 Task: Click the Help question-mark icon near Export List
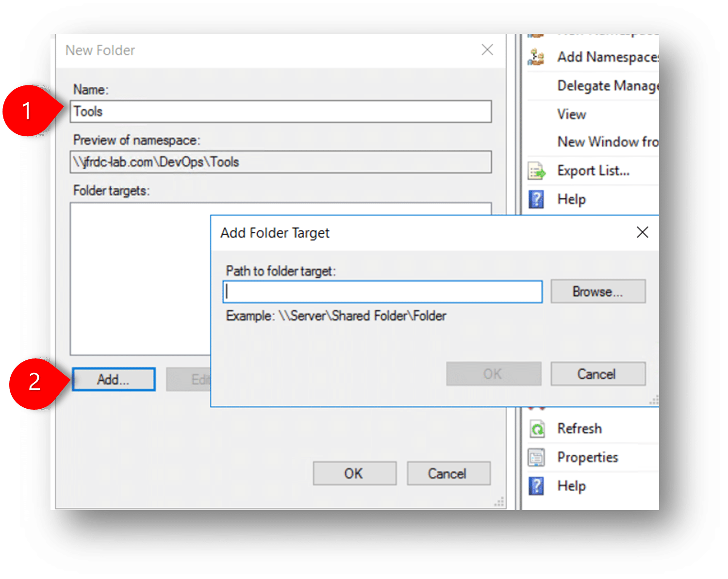pos(536,199)
